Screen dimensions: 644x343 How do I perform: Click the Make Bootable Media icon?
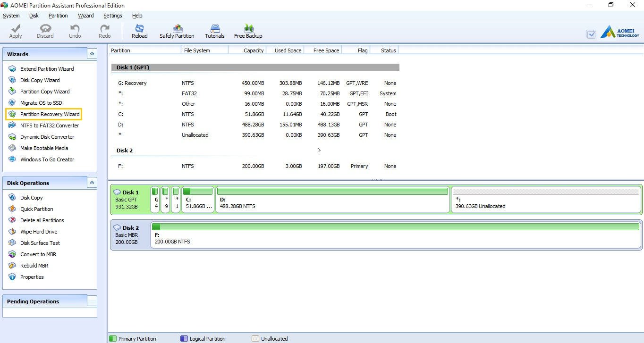click(x=12, y=148)
